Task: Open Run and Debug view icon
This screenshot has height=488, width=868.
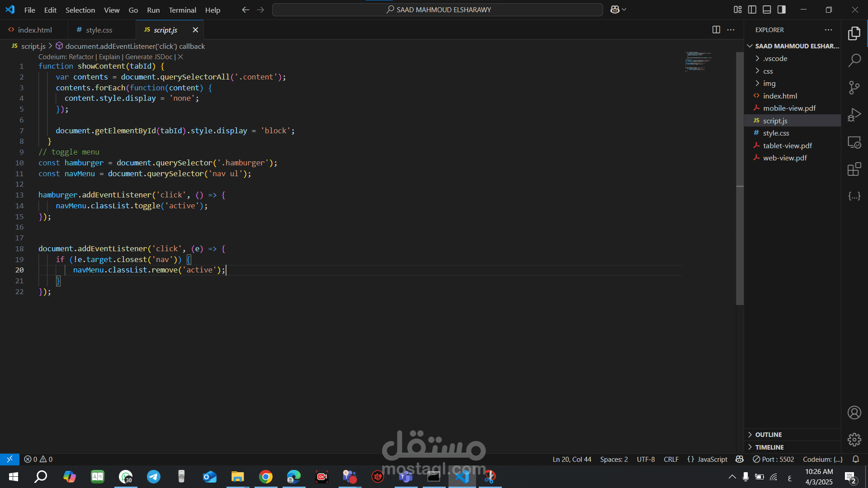Action: coord(854,115)
